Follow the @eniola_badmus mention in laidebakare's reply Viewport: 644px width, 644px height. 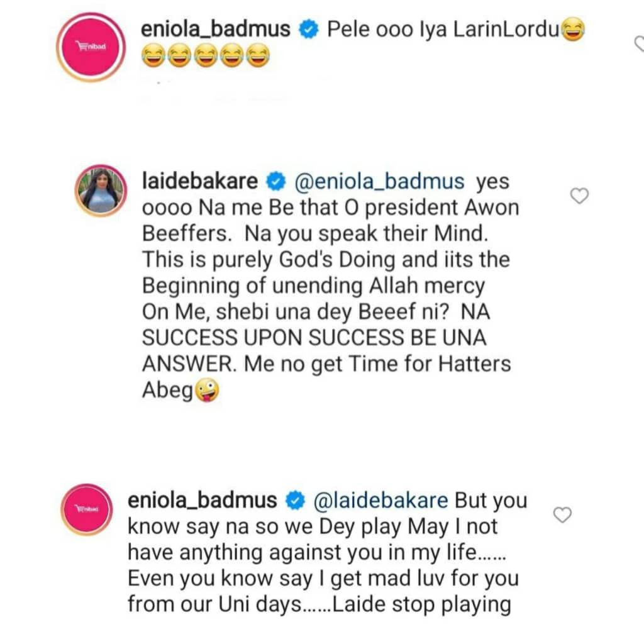pos(379,182)
